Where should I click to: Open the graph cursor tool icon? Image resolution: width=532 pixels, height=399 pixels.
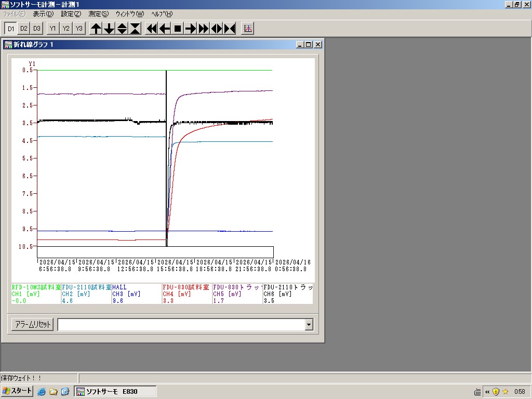tap(248, 29)
